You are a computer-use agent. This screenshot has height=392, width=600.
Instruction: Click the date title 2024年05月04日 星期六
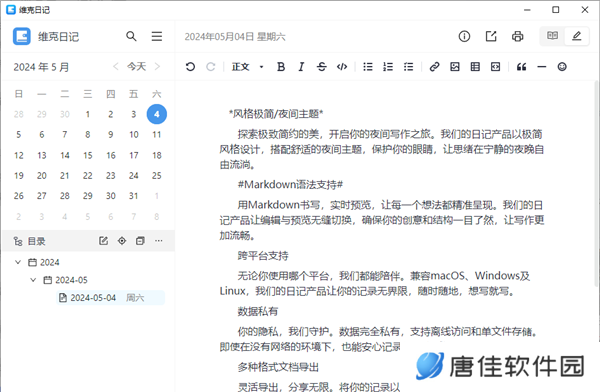point(235,37)
